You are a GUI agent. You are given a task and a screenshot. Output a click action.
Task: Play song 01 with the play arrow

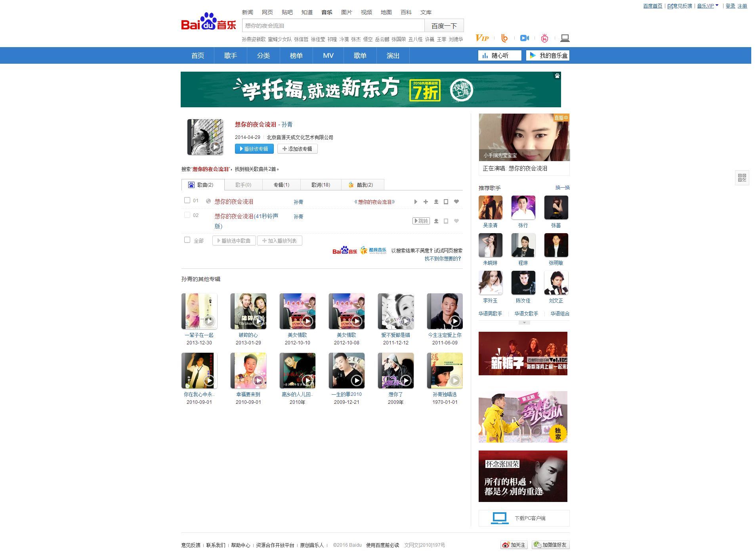click(x=416, y=202)
